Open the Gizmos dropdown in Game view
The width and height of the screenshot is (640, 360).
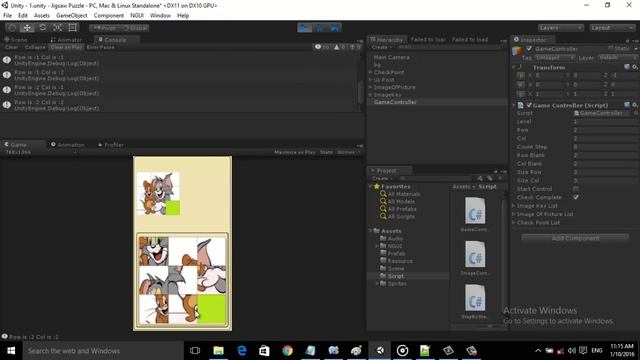[x=348, y=152]
